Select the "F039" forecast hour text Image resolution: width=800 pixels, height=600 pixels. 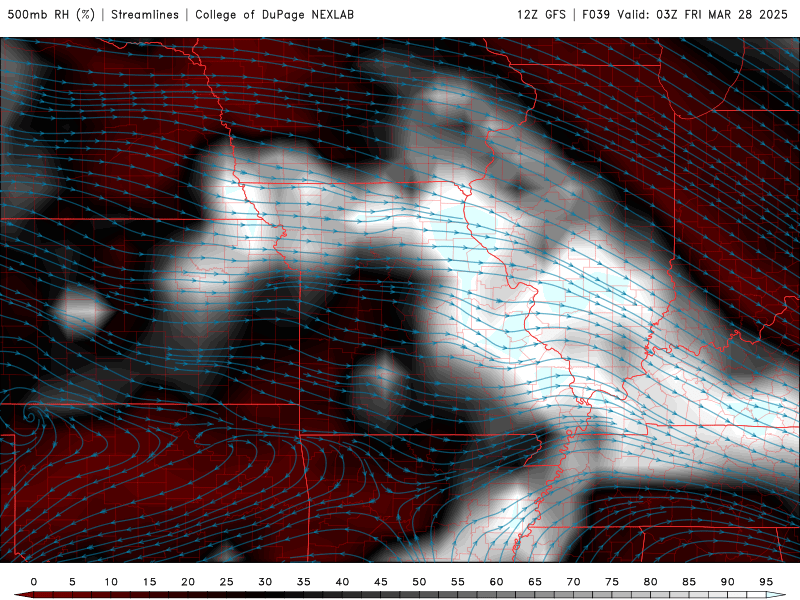(x=596, y=14)
